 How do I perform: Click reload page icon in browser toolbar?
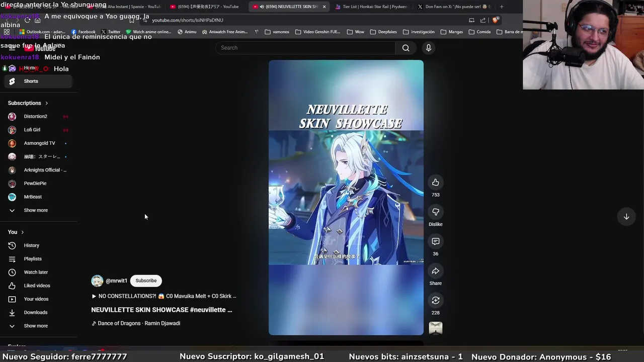[27, 20]
